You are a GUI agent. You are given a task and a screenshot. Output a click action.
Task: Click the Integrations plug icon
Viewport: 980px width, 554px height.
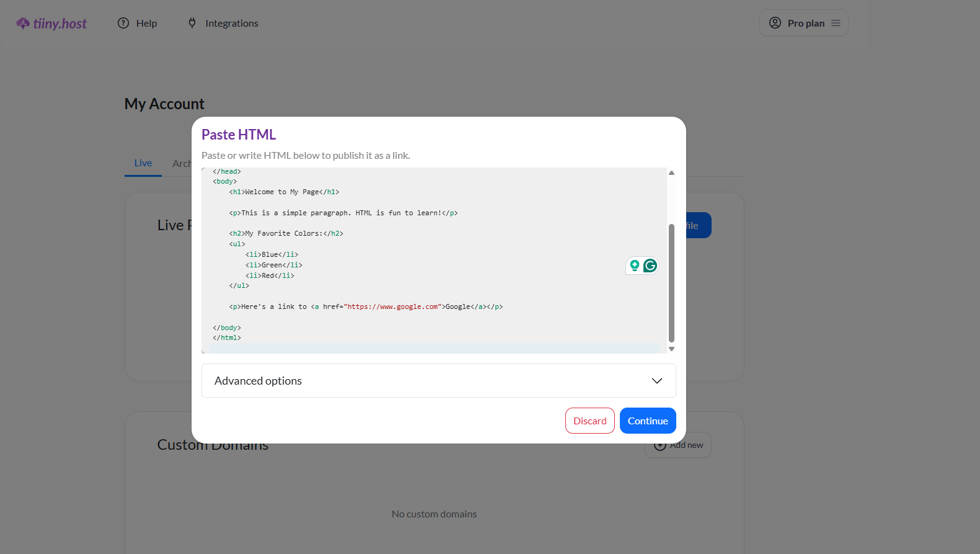192,23
